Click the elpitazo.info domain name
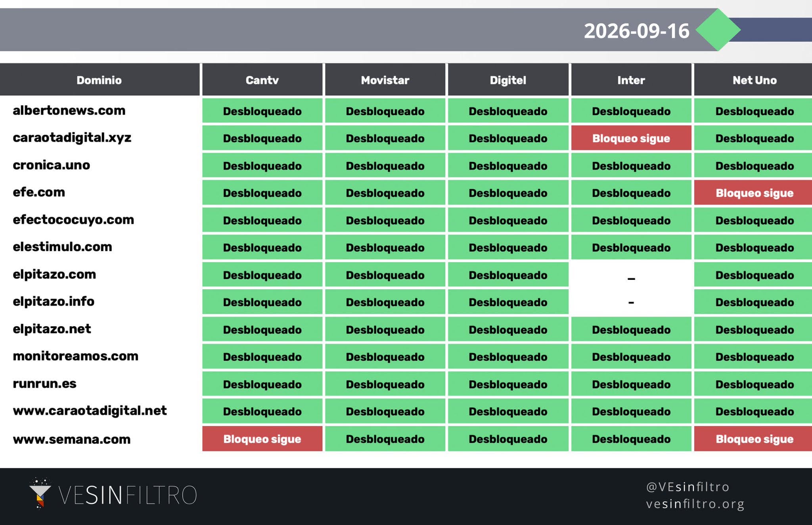This screenshot has height=525, width=812. 54,302
